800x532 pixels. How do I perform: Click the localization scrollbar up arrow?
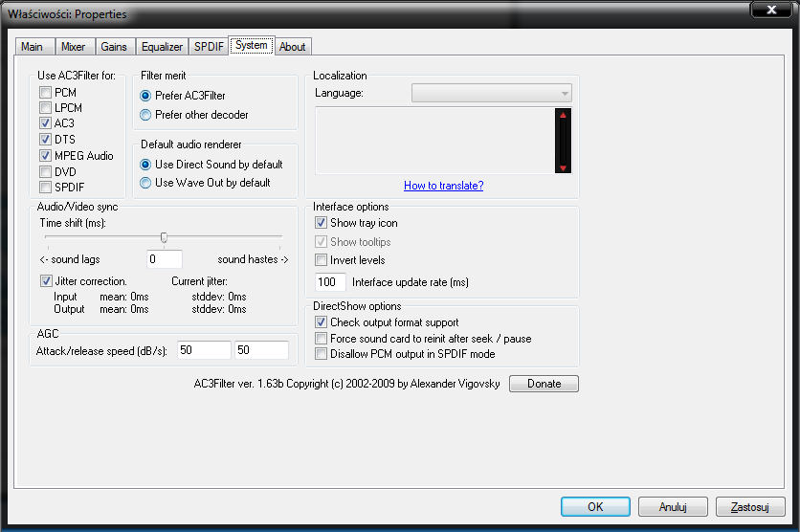(564, 115)
